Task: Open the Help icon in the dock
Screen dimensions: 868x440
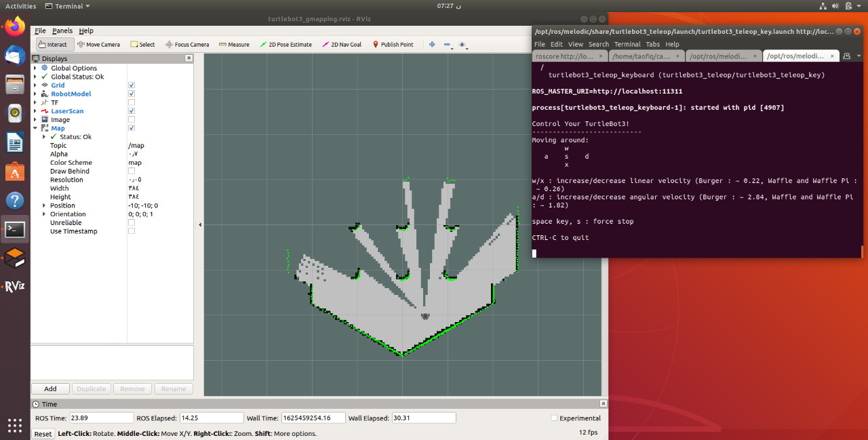Action: coord(15,201)
